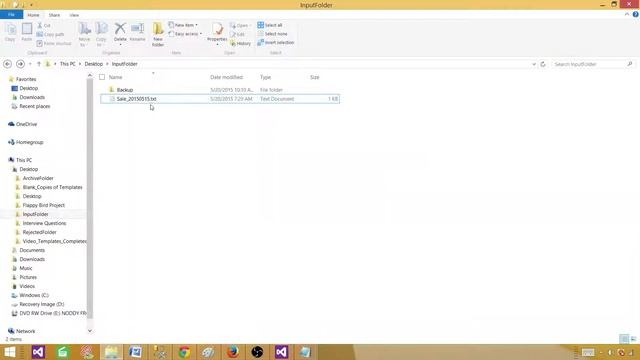The image size is (640, 360).
Task: Collapse the ribbon with the chevron
Action: point(627,14)
